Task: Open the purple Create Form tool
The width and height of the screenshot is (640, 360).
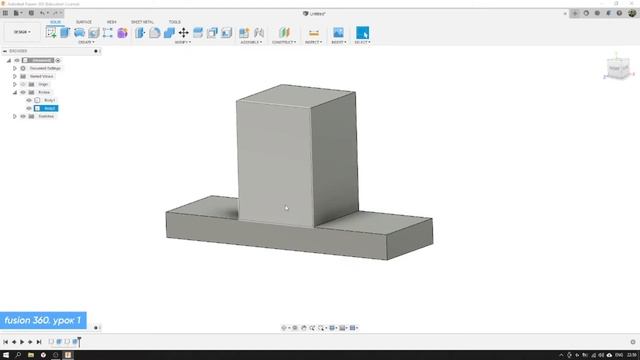Action: click(122, 33)
